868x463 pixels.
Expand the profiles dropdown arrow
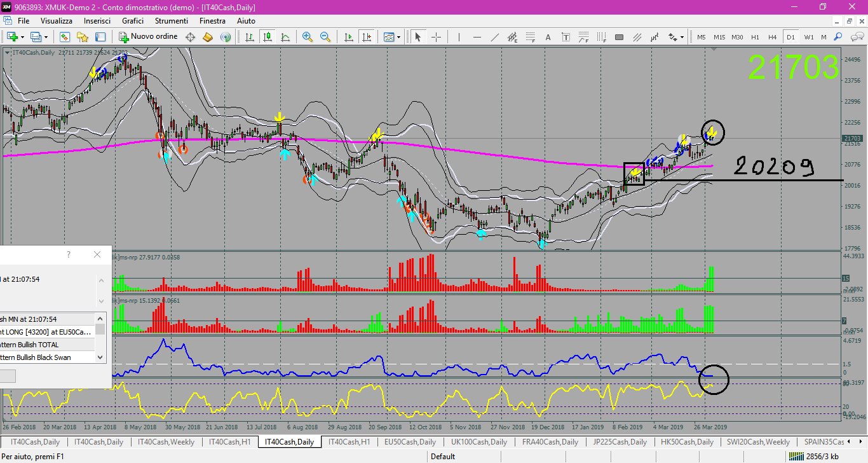[x=46, y=37]
